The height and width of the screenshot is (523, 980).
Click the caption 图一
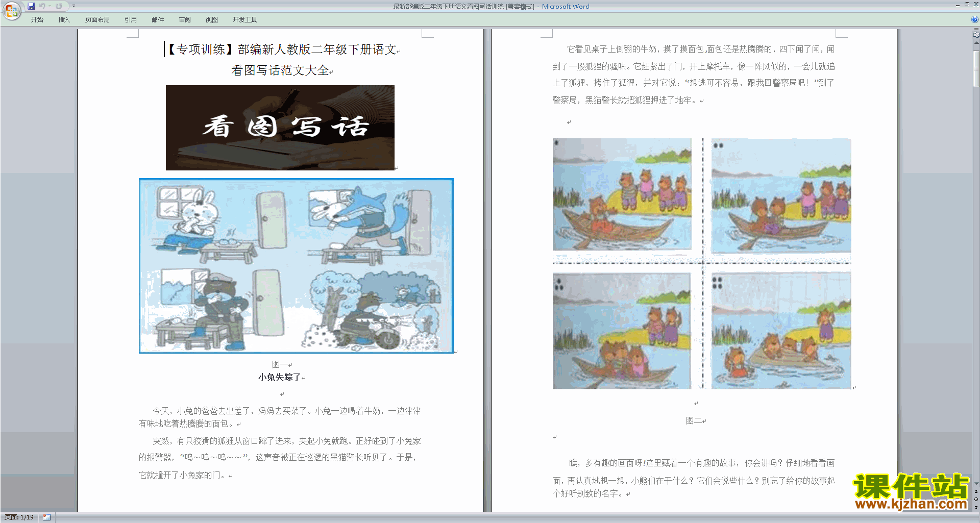click(x=280, y=364)
